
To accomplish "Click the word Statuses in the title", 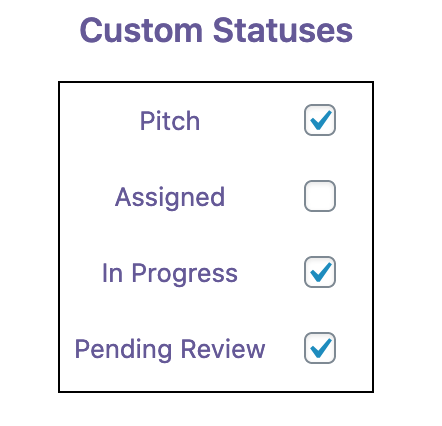I will pyautogui.click(x=283, y=30).
